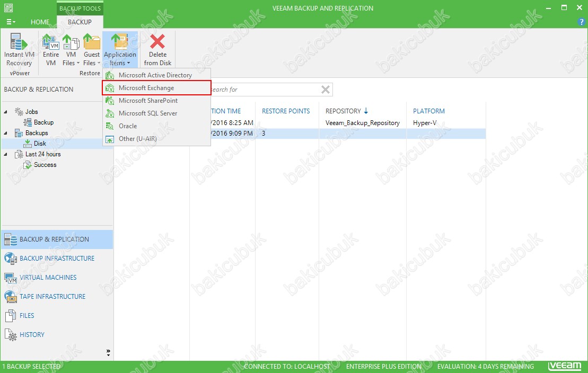Click the Hyper-V platform cell
Viewport: 588px width, 373px height.
click(425, 123)
